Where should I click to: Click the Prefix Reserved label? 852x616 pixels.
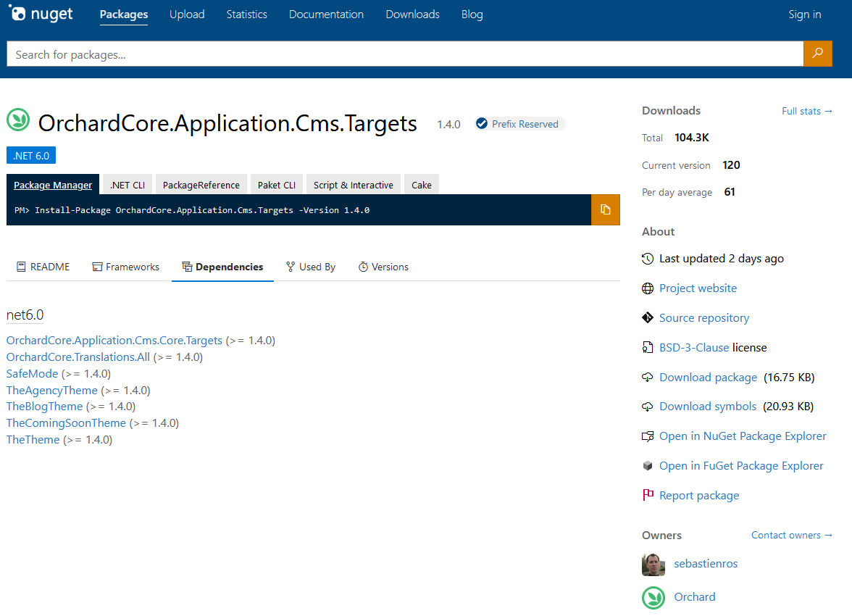coord(525,124)
